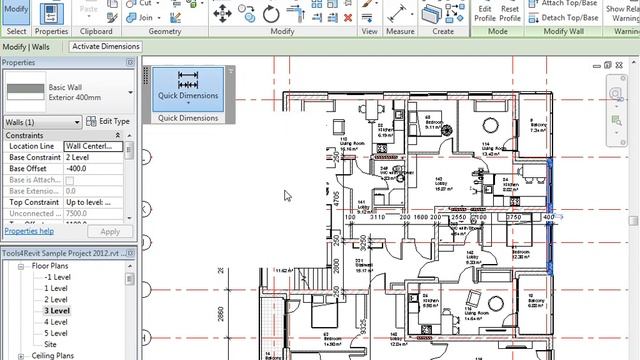The height and width of the screenshot is (360, 640).
Task: Open the Quick Dimensions panel dropdown arrow
Action: pyautogui.click(x=188, y=104)
